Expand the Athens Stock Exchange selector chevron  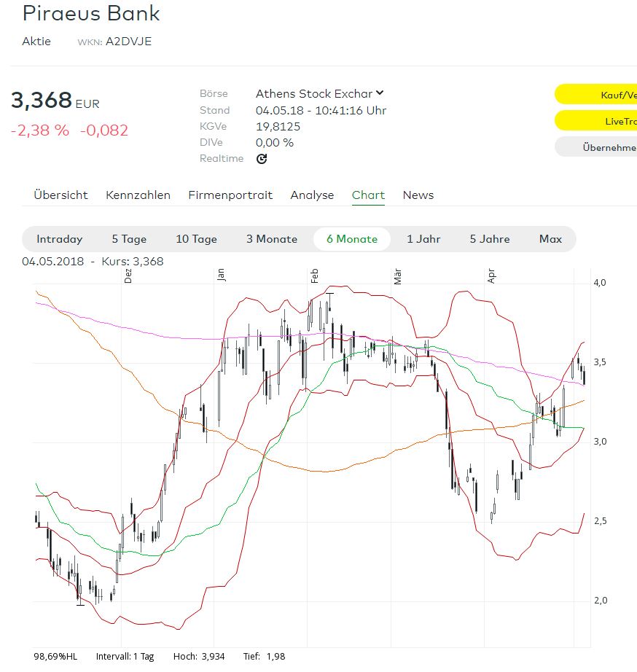point(380,93)
